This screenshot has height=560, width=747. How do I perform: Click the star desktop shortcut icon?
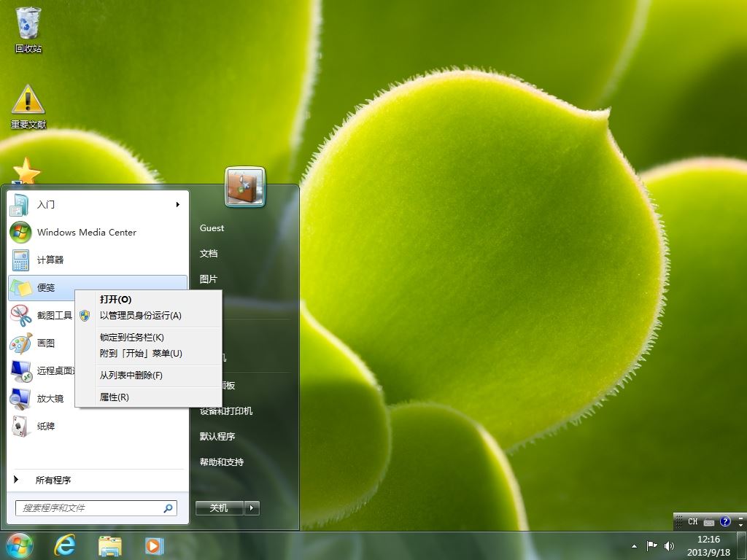pos(26,171)
